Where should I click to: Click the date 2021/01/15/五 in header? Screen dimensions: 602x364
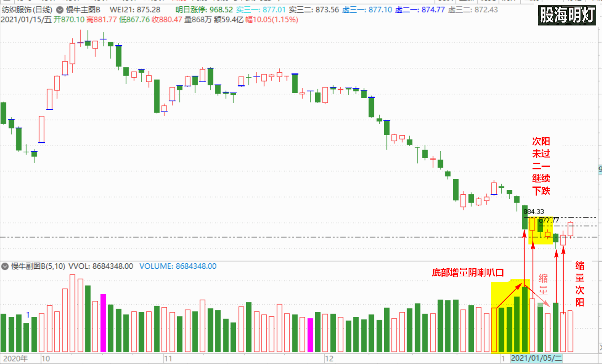coord(26,20)
